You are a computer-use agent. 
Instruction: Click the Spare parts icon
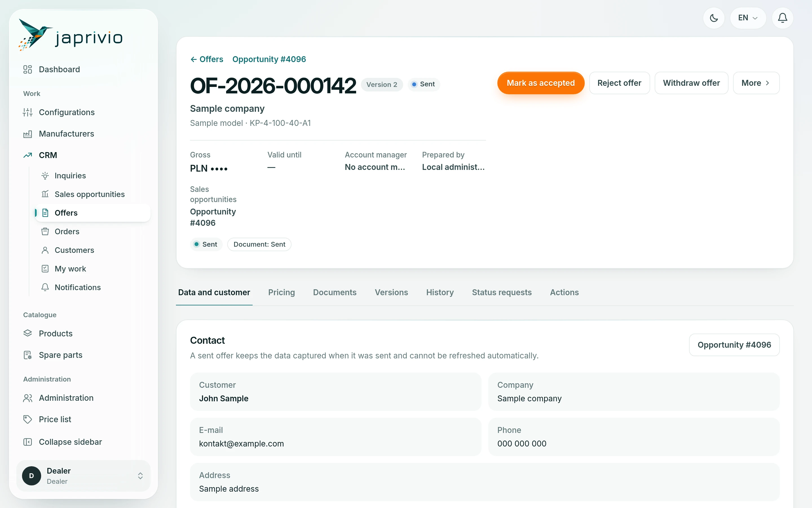(28, 355)
